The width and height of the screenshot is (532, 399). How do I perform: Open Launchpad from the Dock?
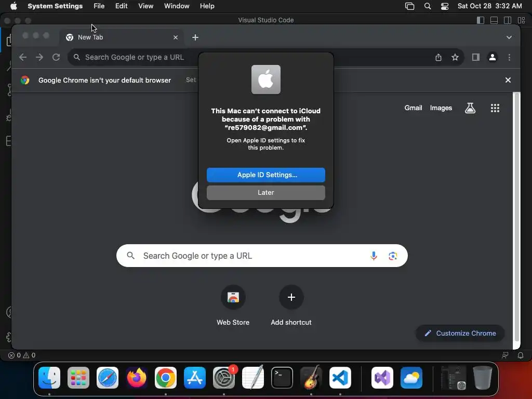78,378
